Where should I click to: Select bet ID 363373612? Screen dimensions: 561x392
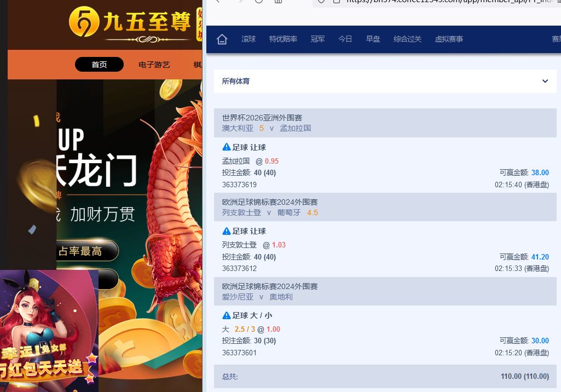click(x=239, y=268)
